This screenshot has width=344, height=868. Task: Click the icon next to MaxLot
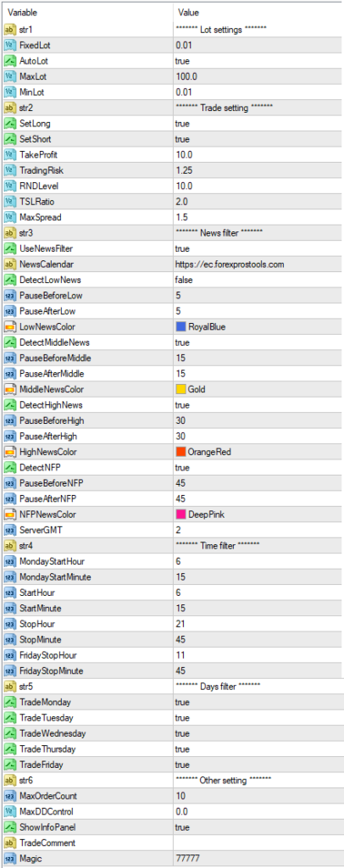click(x=9, y=77)
